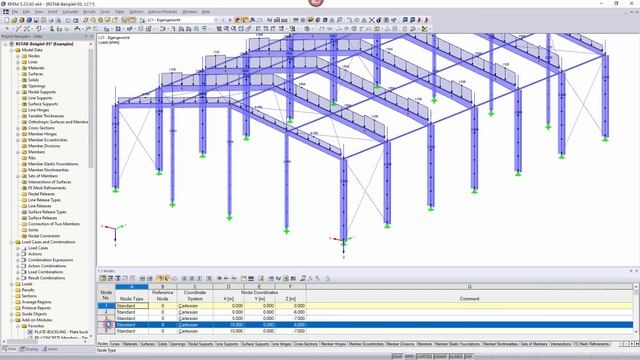Open the File menu
The height and width of the screenshot is (360, 640).
(x=15, y=12)
